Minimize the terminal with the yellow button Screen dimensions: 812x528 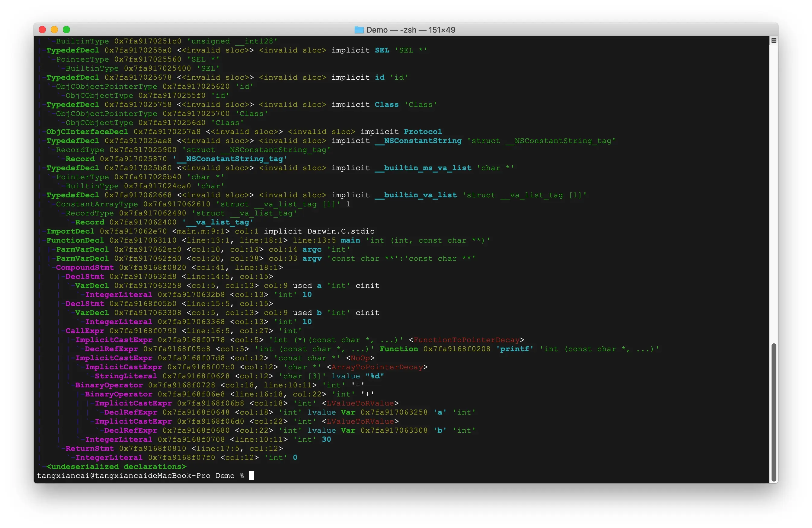pyautogui.click(x=54, y=30)
